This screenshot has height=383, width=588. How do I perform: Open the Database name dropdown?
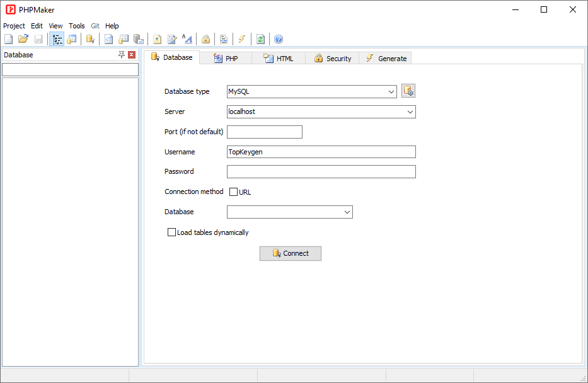pyautogui.click(x=347, y=212)
